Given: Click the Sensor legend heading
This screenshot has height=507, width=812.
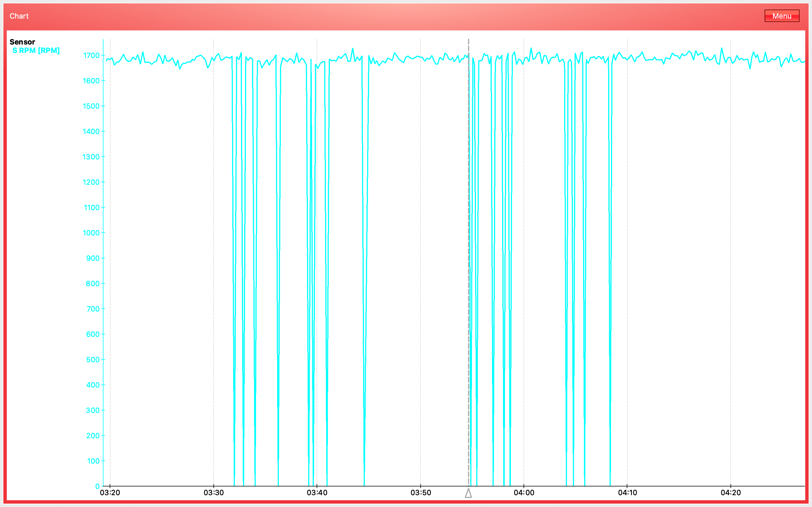Looking at the screenshot, I should (22, 42).
